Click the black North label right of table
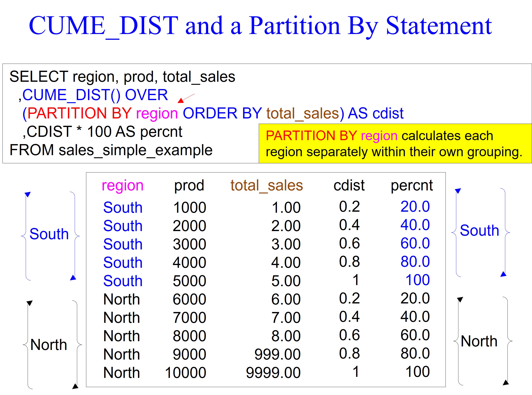 [x=479, y=341]
